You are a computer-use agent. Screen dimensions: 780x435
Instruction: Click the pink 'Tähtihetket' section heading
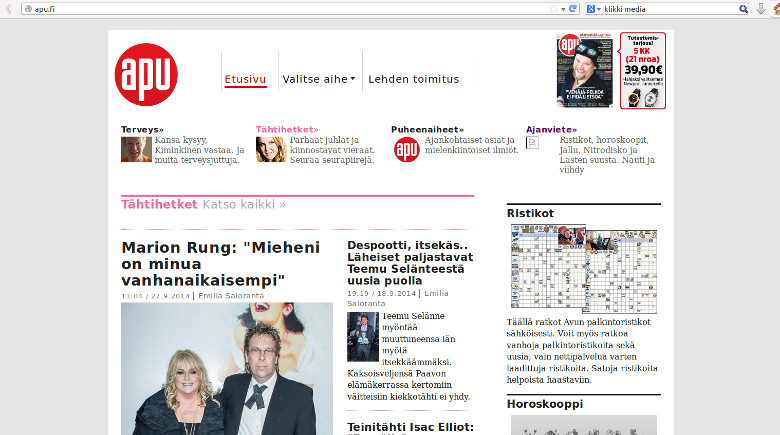tap(159, 205)
